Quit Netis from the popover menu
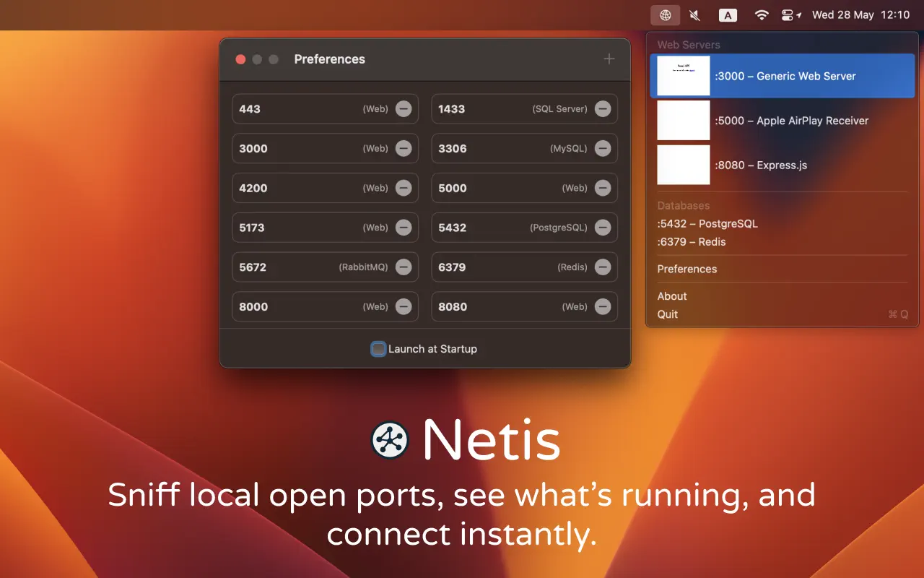924x578 pixels. (x=666, y=314)
